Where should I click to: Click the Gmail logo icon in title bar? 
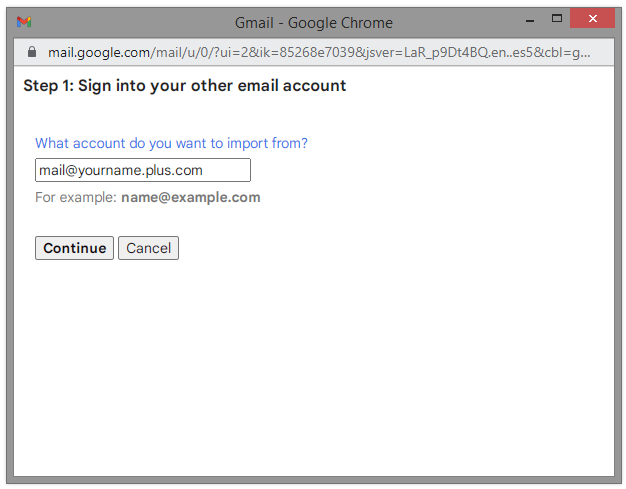click(24, 22)
